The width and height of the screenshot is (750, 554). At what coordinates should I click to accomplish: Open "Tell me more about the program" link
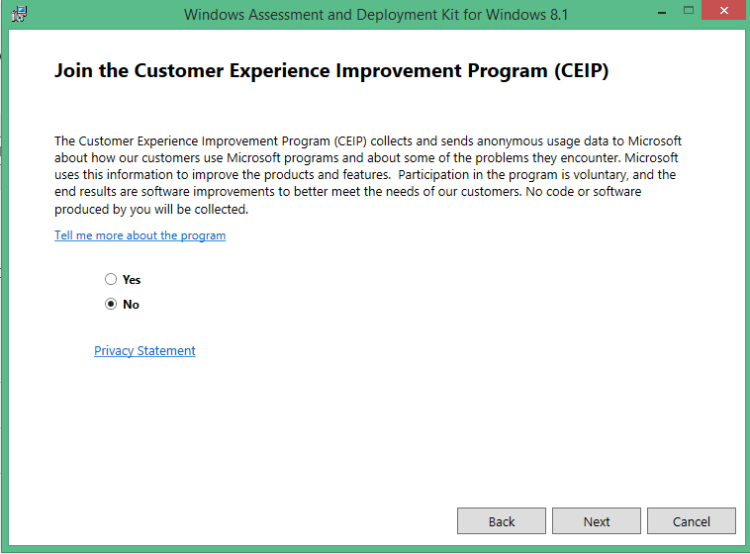[140, 236]
